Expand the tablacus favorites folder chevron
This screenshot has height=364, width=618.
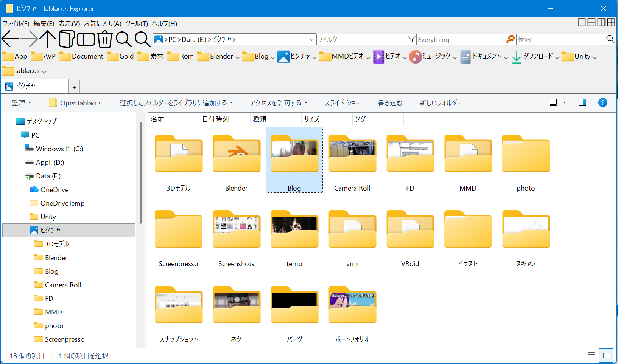coord(44,71)
